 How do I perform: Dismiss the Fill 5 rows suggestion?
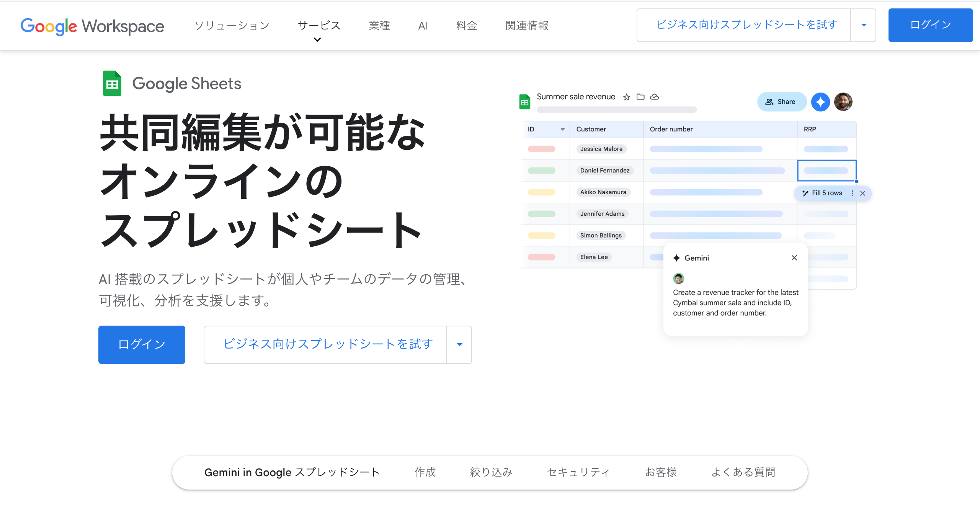pos(863,193)
